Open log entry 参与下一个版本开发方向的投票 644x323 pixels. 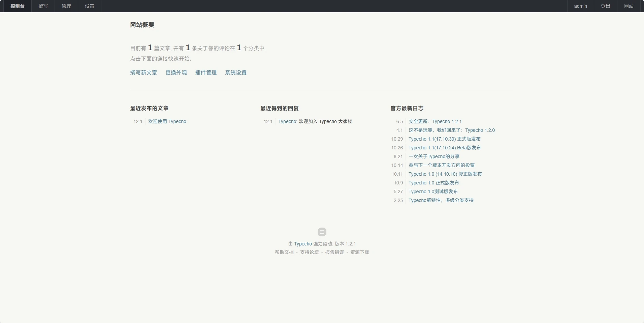coord(442,165)
